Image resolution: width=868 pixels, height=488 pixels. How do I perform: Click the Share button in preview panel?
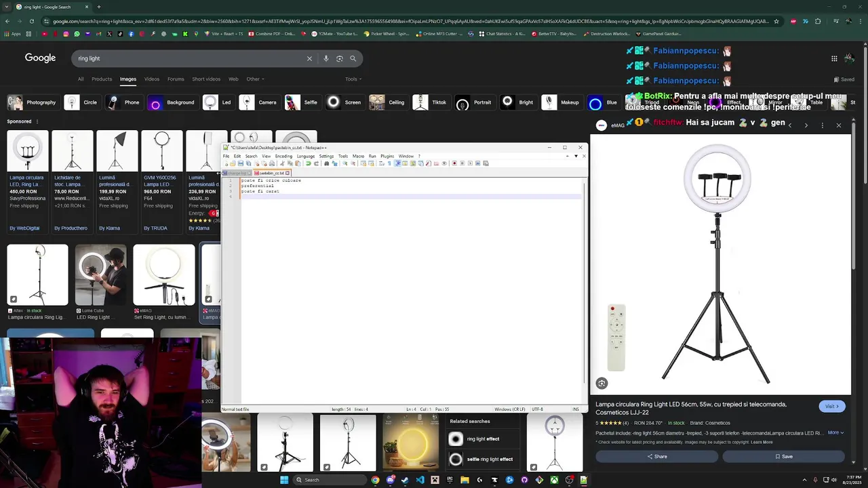tap(656, 457)
